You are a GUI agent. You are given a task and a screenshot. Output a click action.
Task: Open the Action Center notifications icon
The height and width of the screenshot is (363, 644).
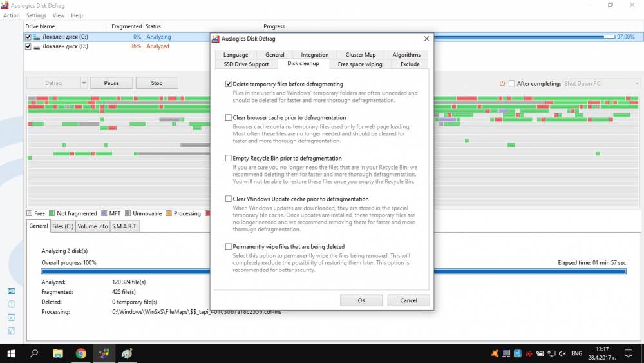pyautogui.click(x=629, y=353)
